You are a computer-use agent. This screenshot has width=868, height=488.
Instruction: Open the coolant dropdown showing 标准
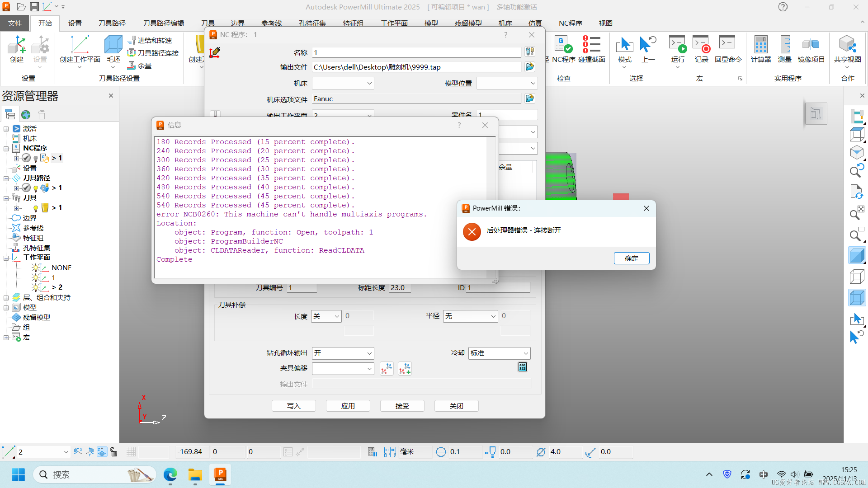(x=499, y=353)
